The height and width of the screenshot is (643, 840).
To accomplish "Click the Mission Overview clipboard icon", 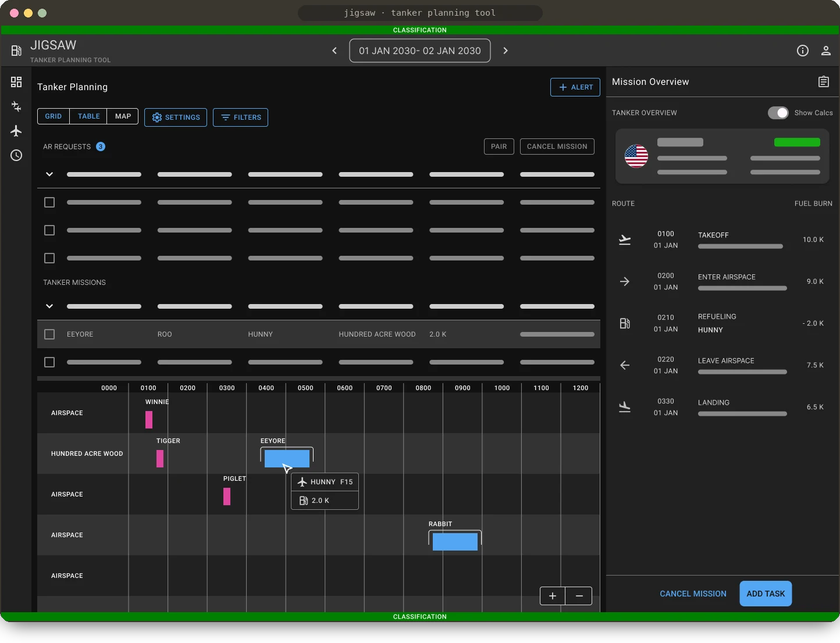I will click(x=824, y=81).
